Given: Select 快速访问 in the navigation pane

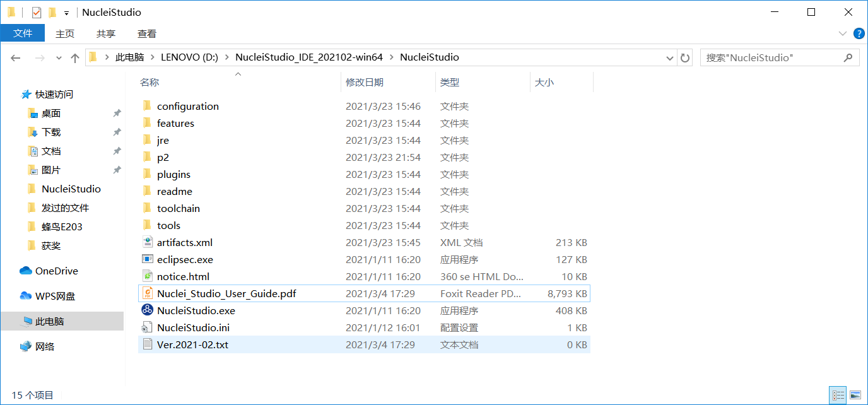Looking at the screenshot, I should pyautogui.click(x=54, y=94).
